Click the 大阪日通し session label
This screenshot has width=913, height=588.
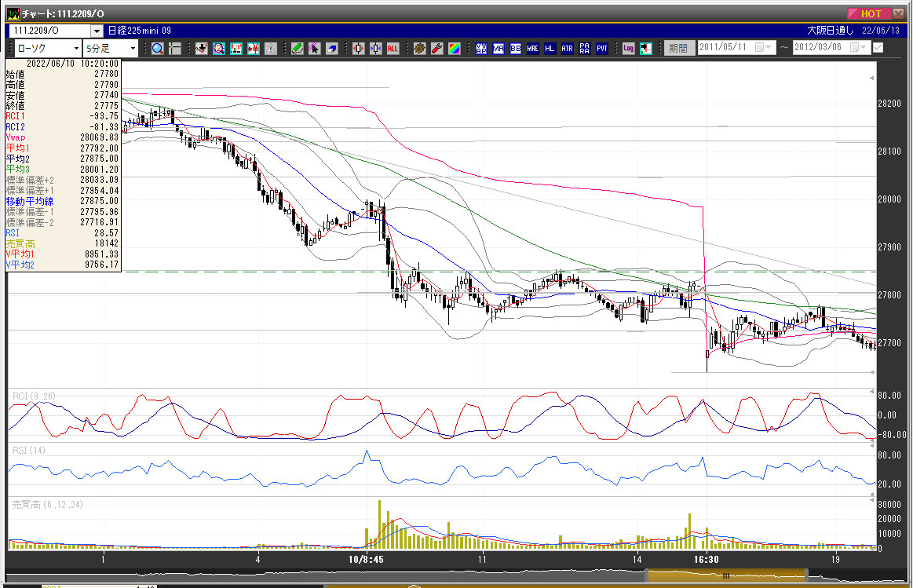(x=831, y=31)
